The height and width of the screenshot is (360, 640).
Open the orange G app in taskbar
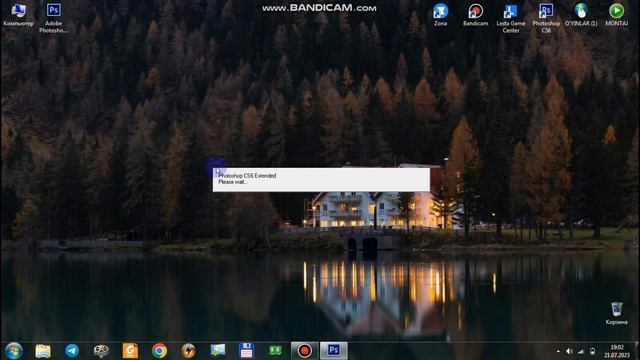pyautogui.click(x=130, y=351)
